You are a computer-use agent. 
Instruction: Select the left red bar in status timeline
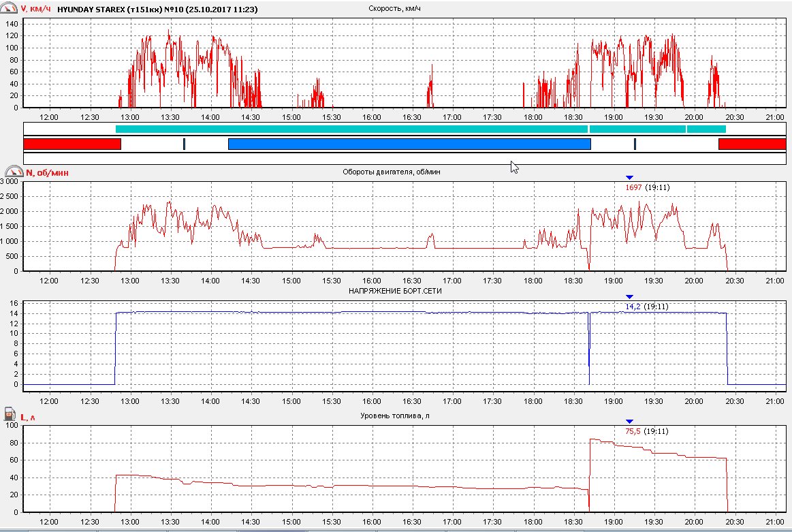(x=72, y=144)
